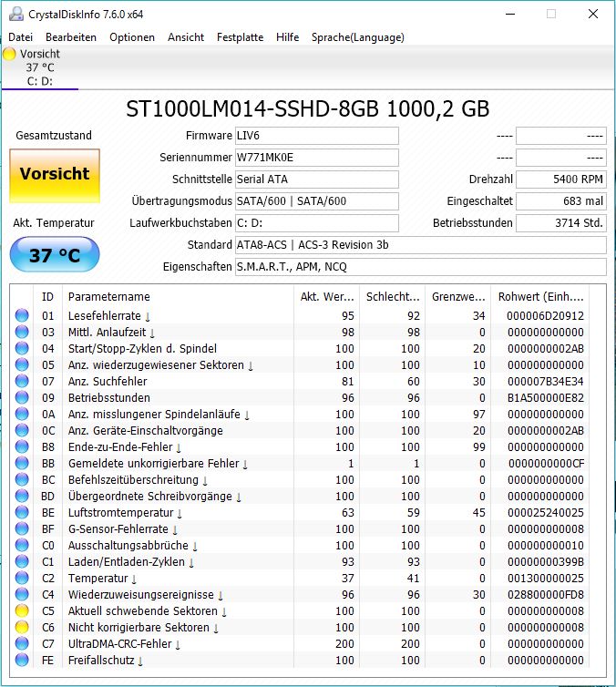
Task: Click the Eigenschaften field S.M.A.R.T., APM, NCQ
Action: click(421, 267)
